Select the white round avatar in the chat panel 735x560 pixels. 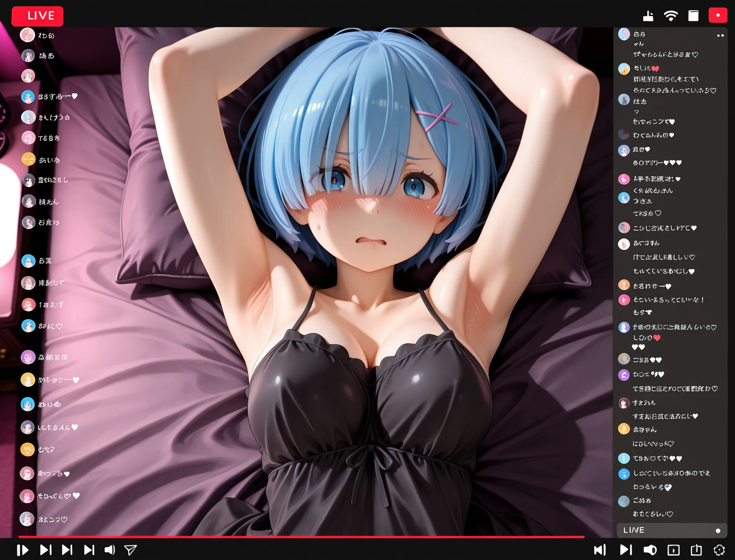click(x=624, y=244)
